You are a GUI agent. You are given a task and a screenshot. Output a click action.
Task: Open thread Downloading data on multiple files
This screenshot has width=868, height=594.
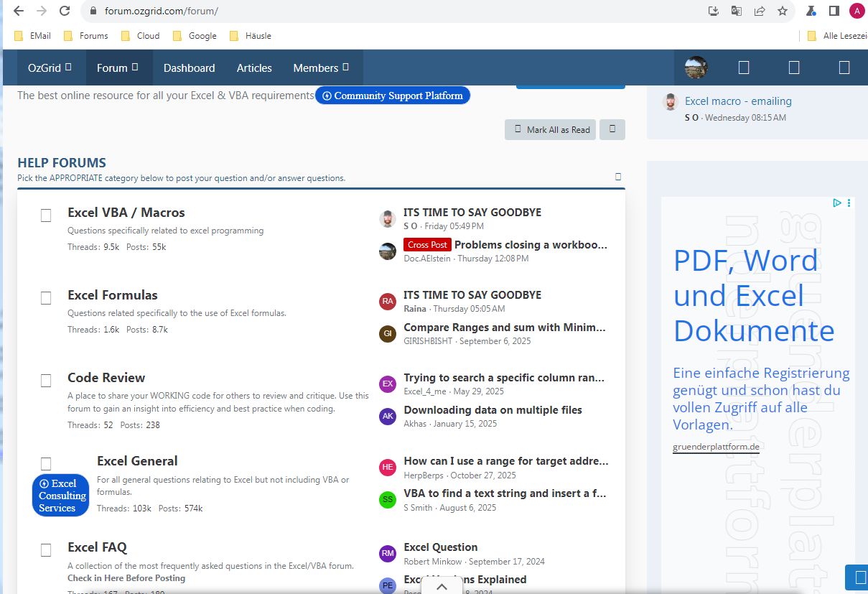coord(493,410)
